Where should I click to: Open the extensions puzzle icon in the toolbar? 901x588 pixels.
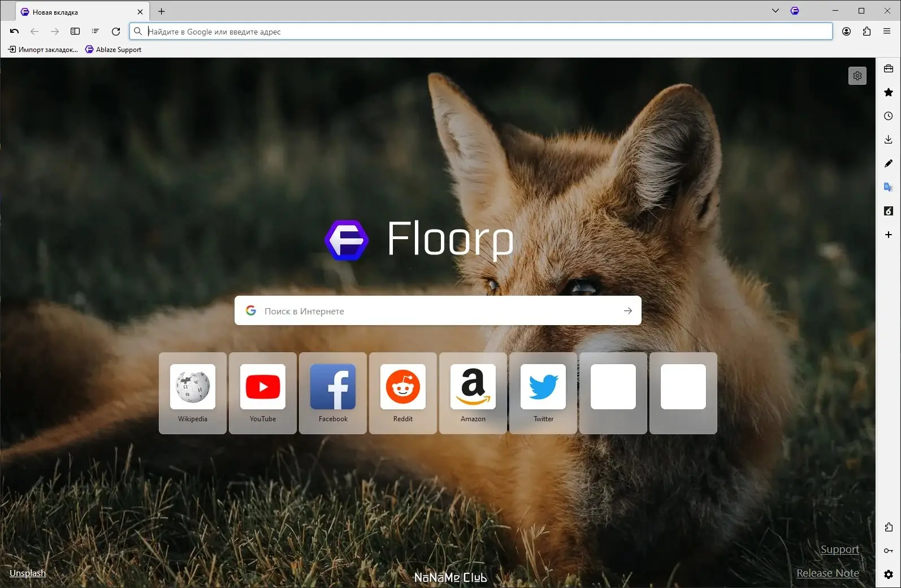point(867,32)
